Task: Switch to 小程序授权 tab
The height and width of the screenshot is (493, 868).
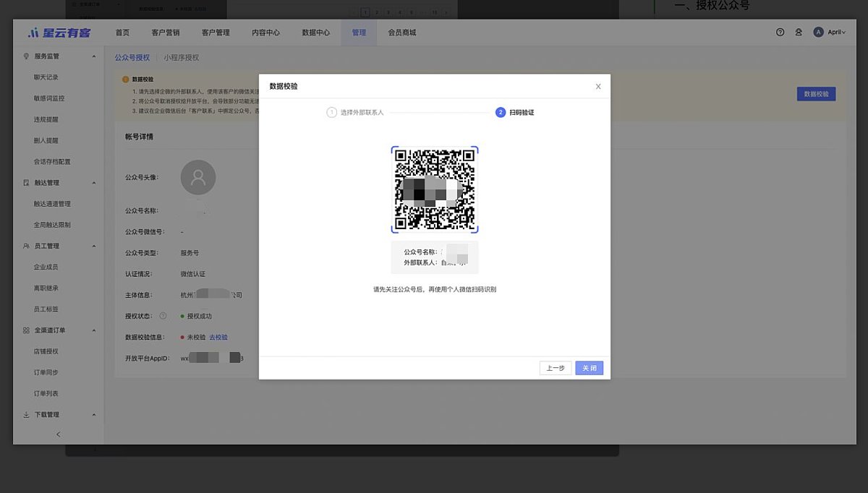Action: [181, 57]
